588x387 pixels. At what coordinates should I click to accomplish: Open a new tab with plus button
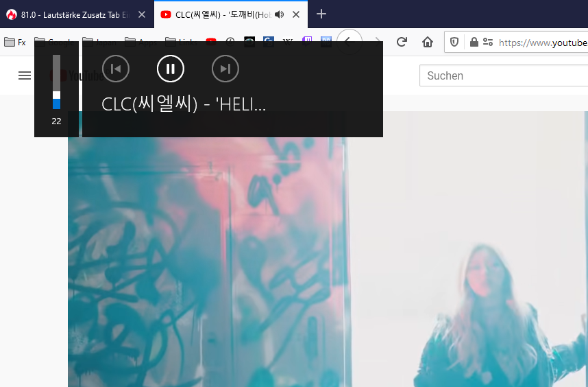(321, 14)
